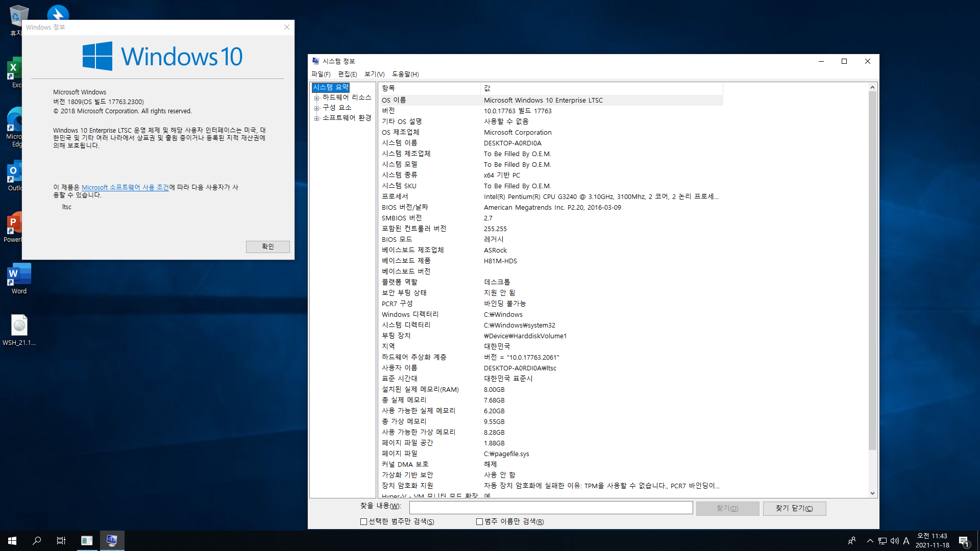Click the scrollbar up arrow in details pane
Image resolution: width=980 pixels, height=551 pixels.
pyautogui.click(x=872, y=87)
